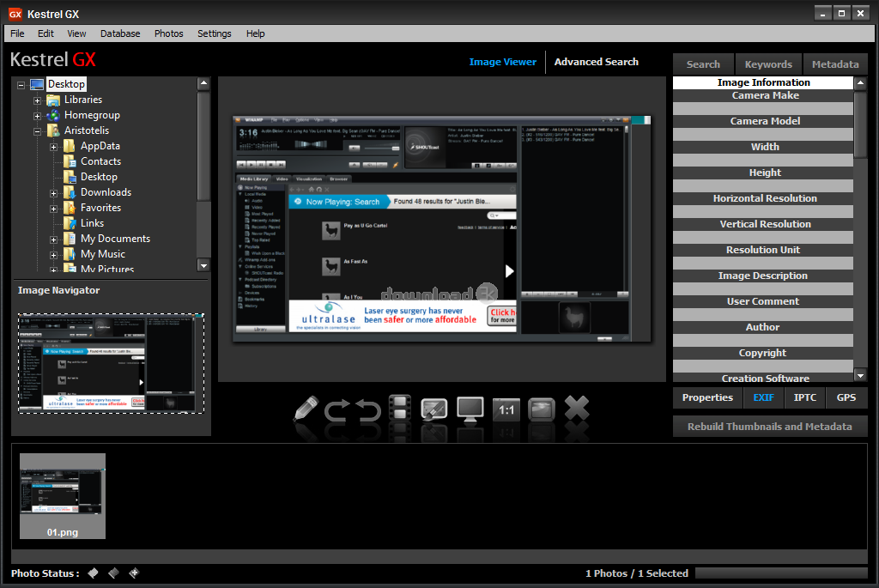
Task: Click folder tree scrollbar down arrow
Action: pyautogui.click(x=203, y=265)
